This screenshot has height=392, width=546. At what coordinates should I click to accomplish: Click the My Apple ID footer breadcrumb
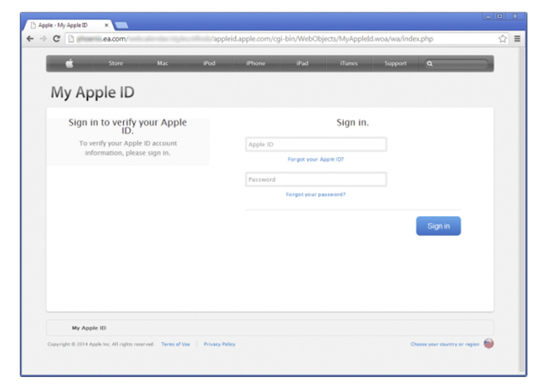pos(89,328)
